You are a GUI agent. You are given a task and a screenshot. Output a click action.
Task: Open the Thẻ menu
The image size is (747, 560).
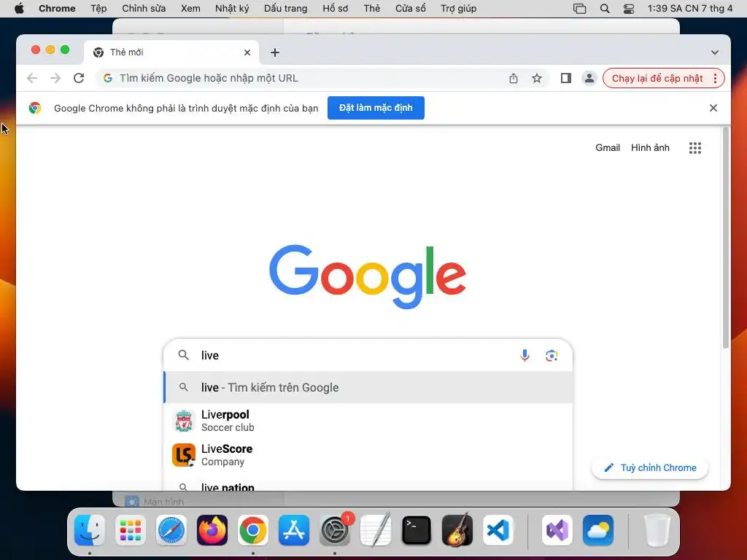click(372, 9)
